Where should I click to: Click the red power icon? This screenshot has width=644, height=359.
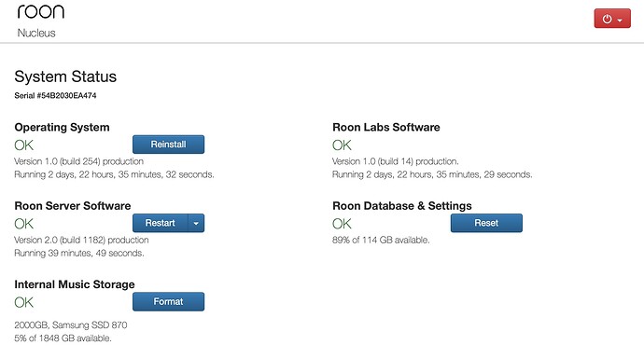pos(607,19)
